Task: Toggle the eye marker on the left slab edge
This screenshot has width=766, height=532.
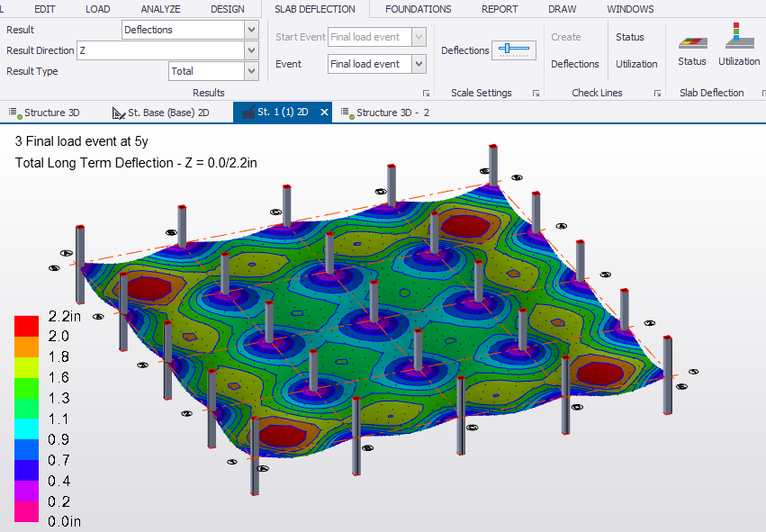Action: point(68,252)
